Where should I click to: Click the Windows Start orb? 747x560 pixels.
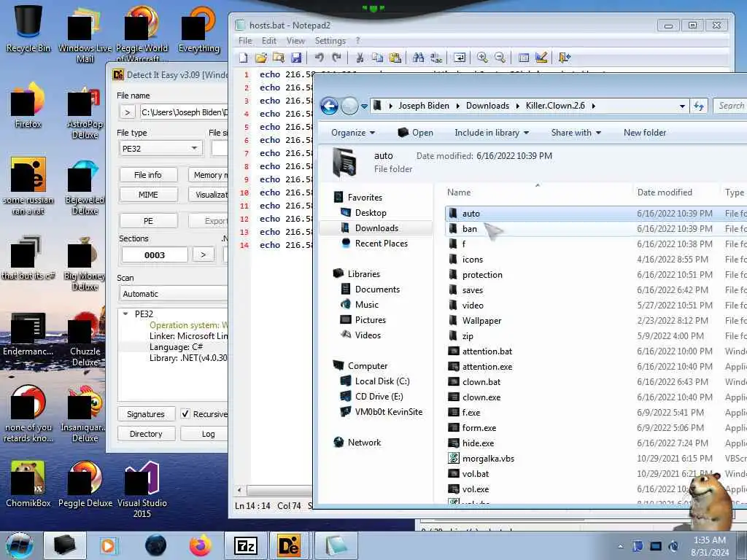pos(20,545)
